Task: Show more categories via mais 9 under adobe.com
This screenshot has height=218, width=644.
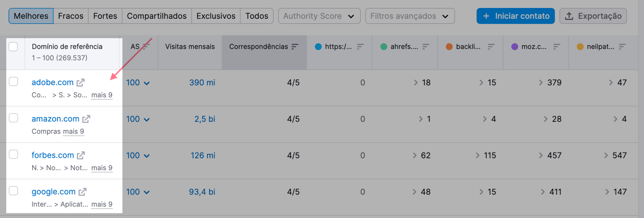Action: pyautogui.click(x=102, y=95)
